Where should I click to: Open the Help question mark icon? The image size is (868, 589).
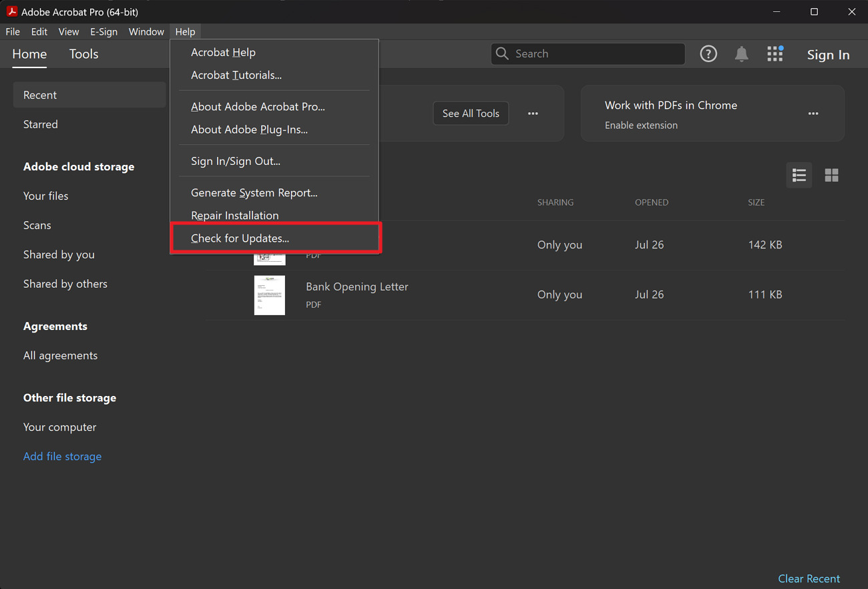[x=708, y=54]
